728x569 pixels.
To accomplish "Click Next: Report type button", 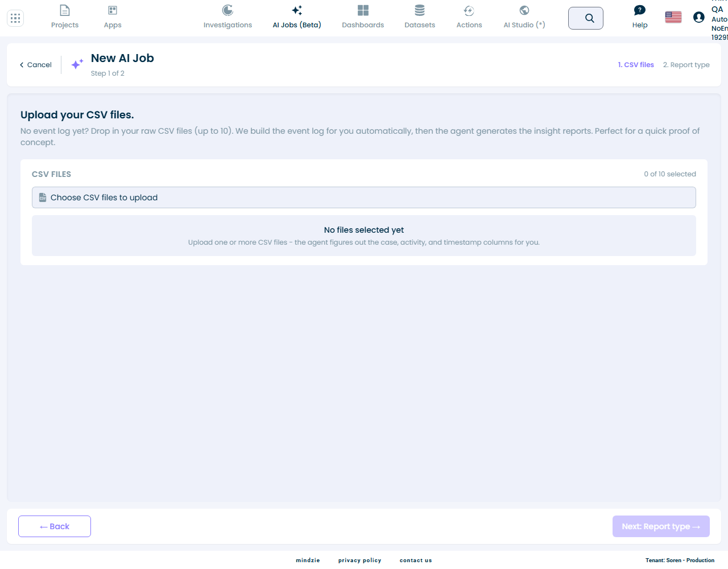I will [661, 526].
